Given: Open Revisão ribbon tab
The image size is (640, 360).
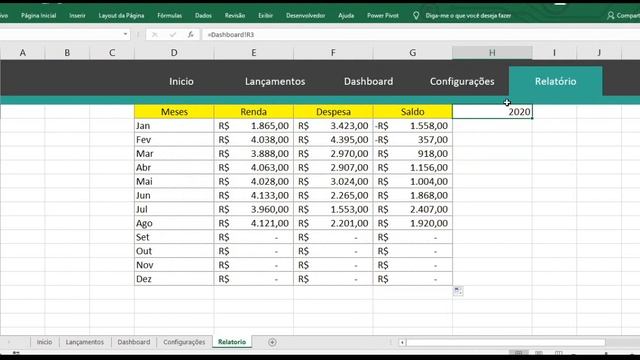Looking at the screenshot, I should 235,16.
